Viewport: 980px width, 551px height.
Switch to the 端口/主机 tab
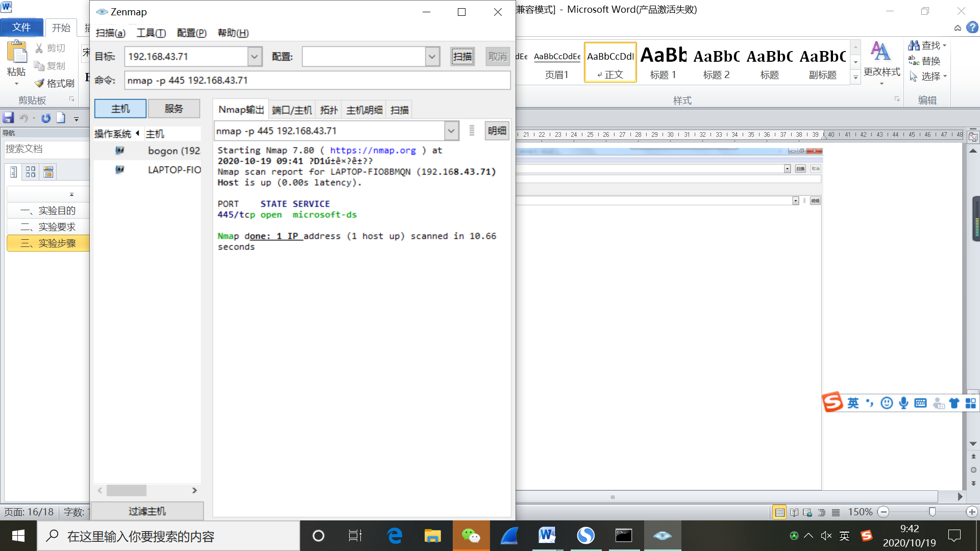[x=291, y=110]
